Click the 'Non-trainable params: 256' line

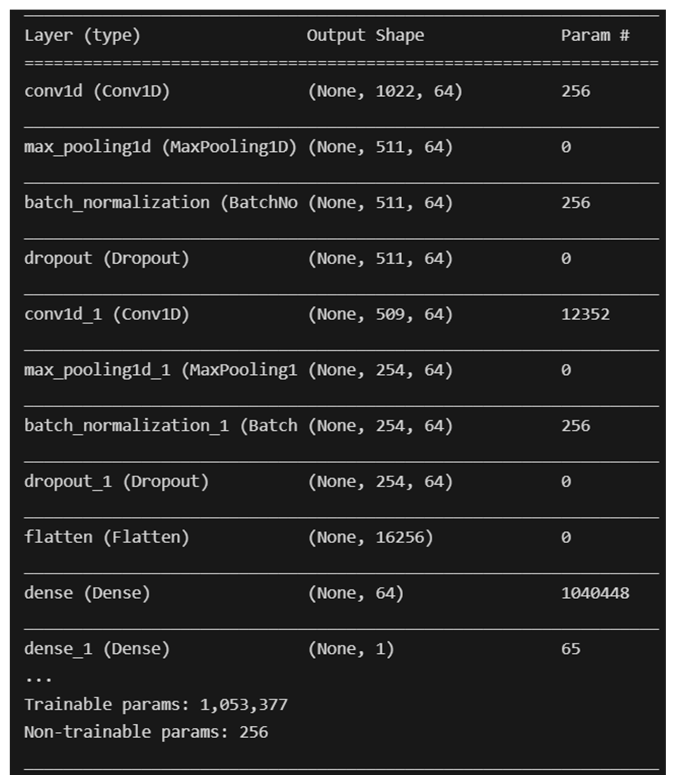[x=146, y=732]
